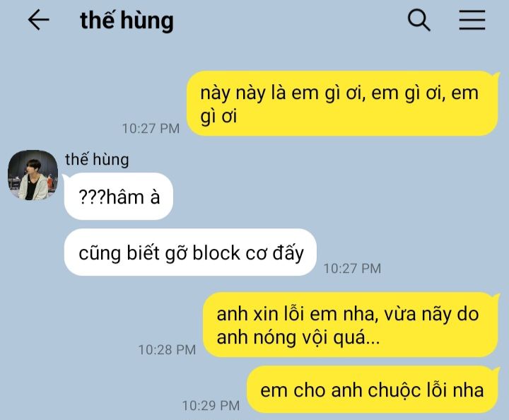This screenshot has width=509, height=420.
Task: Tap the tail of the '???hâm à' bubble
Action: 64,177
